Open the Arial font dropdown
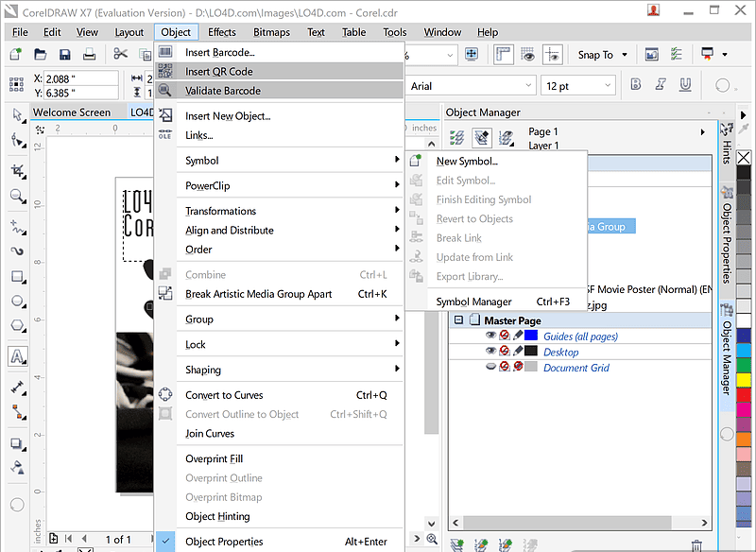The width and height of the screenshot is (756, 552). 528,86
